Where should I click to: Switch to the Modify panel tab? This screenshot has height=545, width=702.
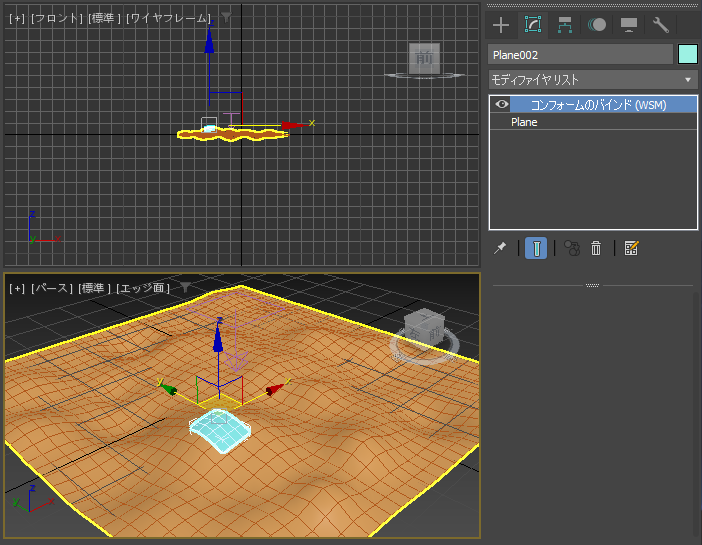tap(533, 25)
